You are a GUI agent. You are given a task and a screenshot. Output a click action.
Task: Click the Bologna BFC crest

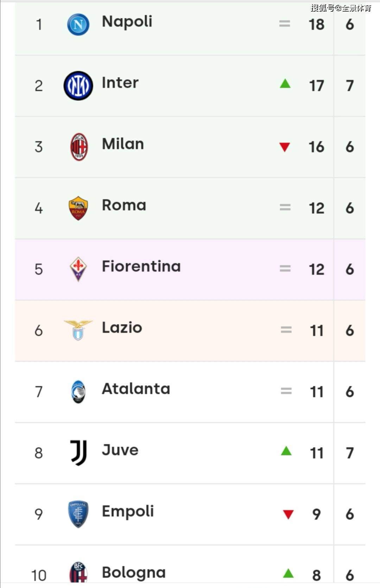click(x=78, y=573)
